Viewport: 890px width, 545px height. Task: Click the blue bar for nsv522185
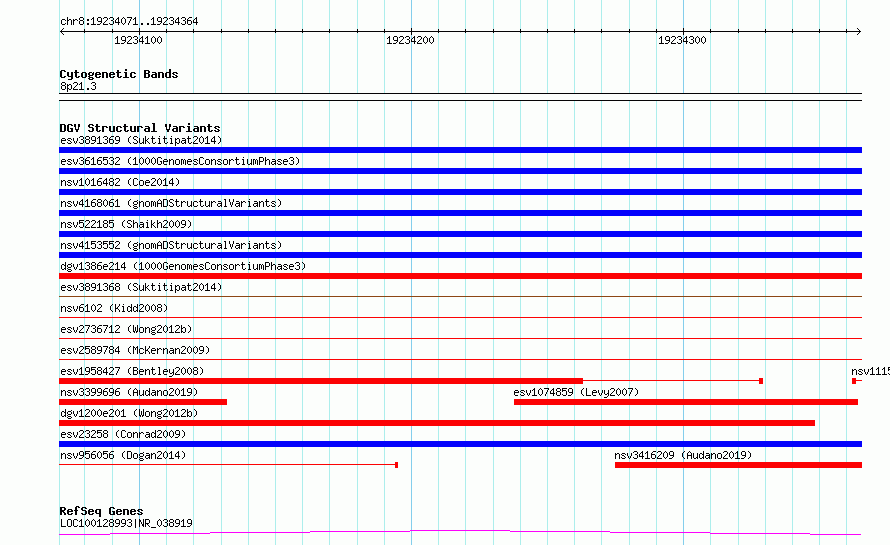(x=460, y=234)
